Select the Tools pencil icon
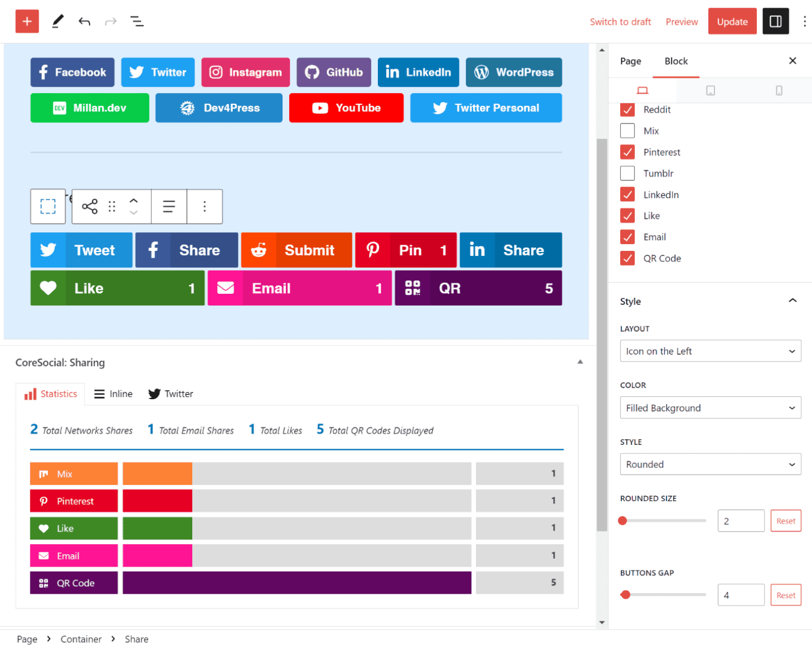 pos(58,21)
